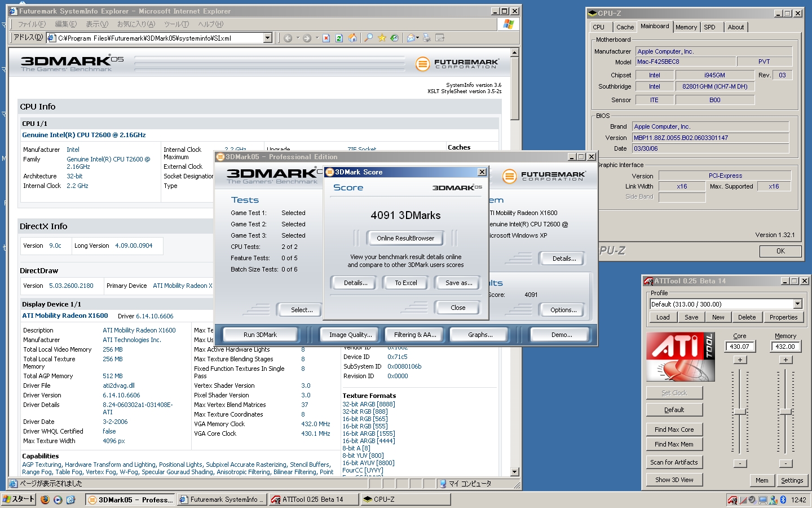The height and width of the screenshot is (508, 812).
Task: Decrease Core clock with minus button
Action: click(740, 463)
